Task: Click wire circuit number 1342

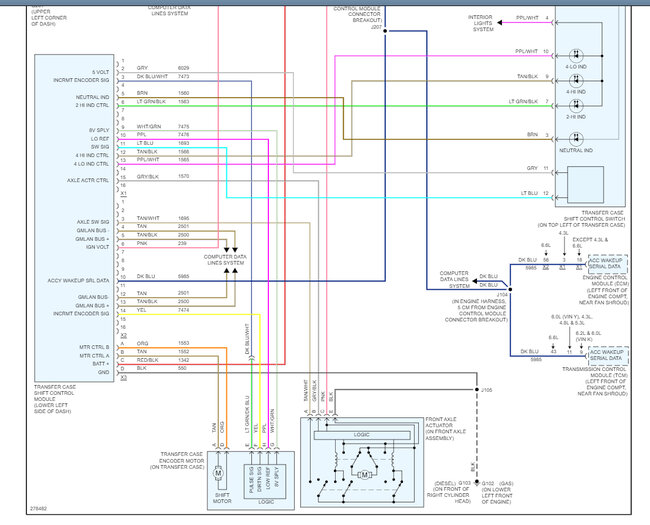Action: tap(184, 360)
